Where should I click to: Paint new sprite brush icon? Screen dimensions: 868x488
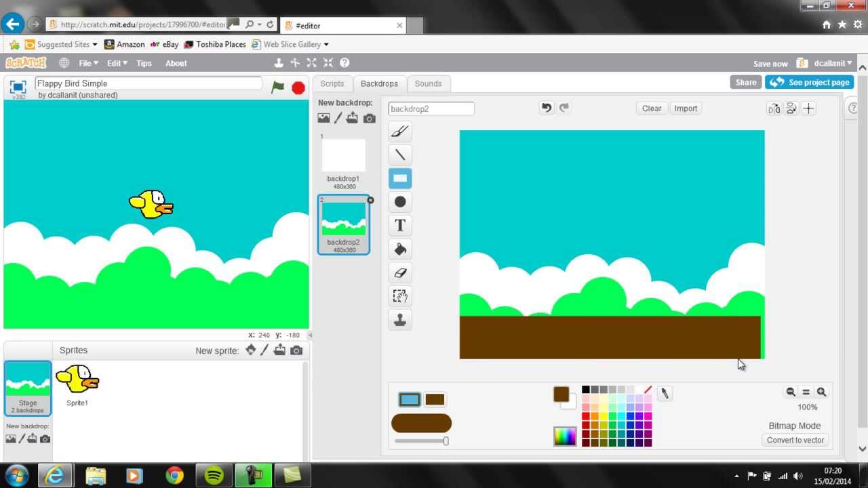(264, 350)
